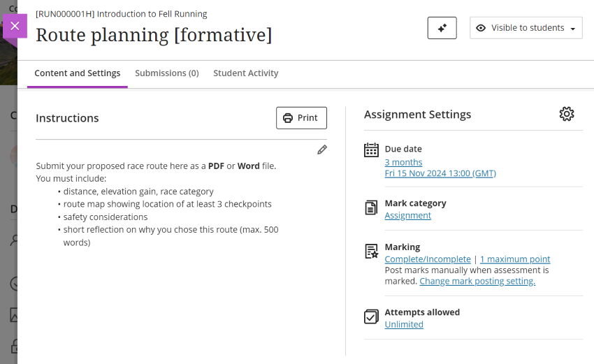
Task: Click the 1 maximum point link
Action: (514, 259)
